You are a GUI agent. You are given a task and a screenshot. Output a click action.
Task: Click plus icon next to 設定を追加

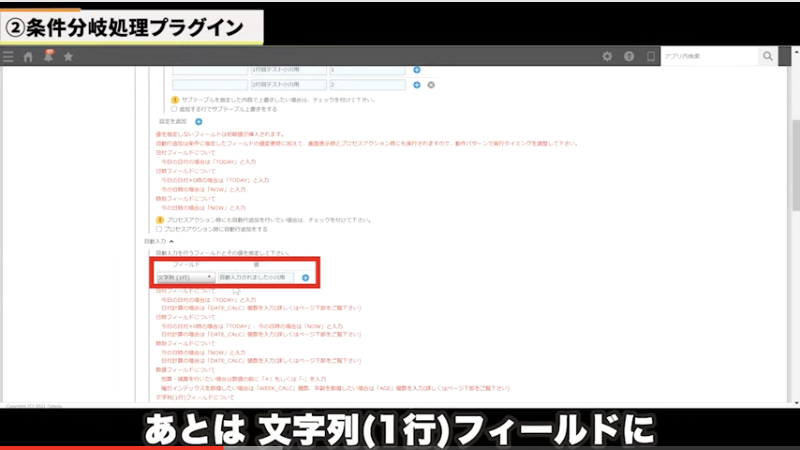pyautogui.click(x=198, y=121)
